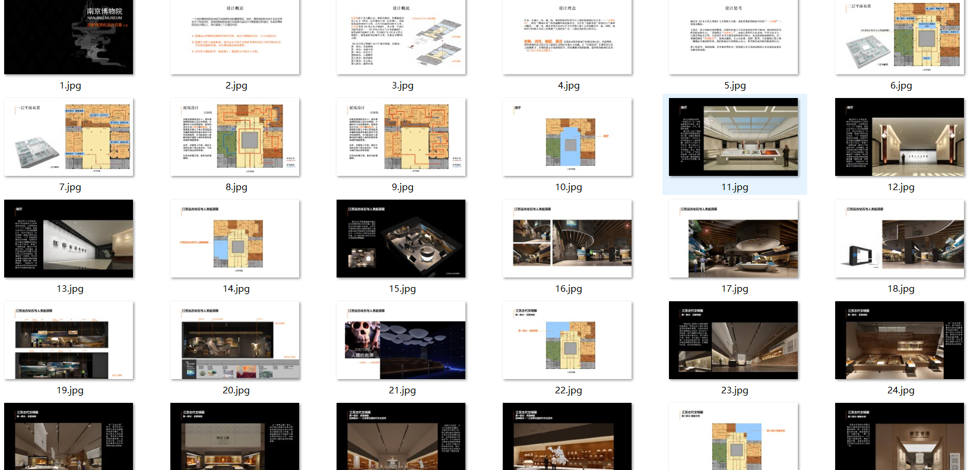This screenshot has height=470, width=980.
Task: Choose the thumbnail picture of 5.jpg
Action: click(734, 37)
